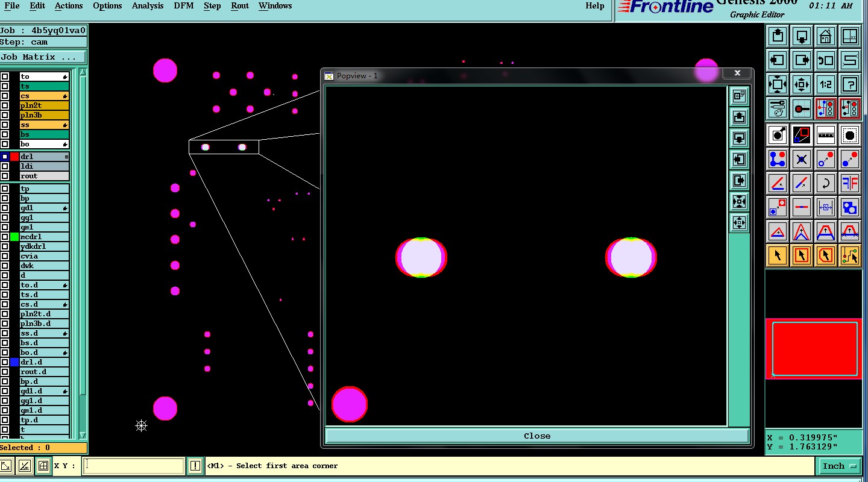Click the Popview expand-arrows zoom icon
Viewport: 868px width, 482px height.
[x=739, y=202]
